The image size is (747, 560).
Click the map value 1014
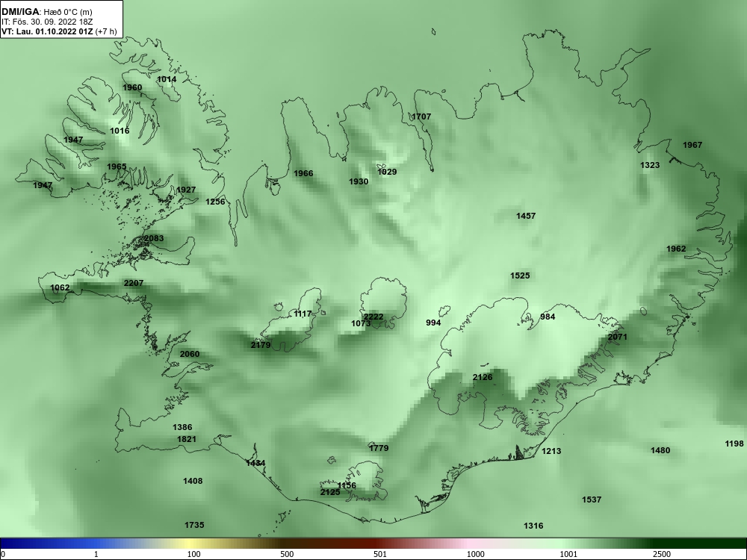tap(167, 79)
